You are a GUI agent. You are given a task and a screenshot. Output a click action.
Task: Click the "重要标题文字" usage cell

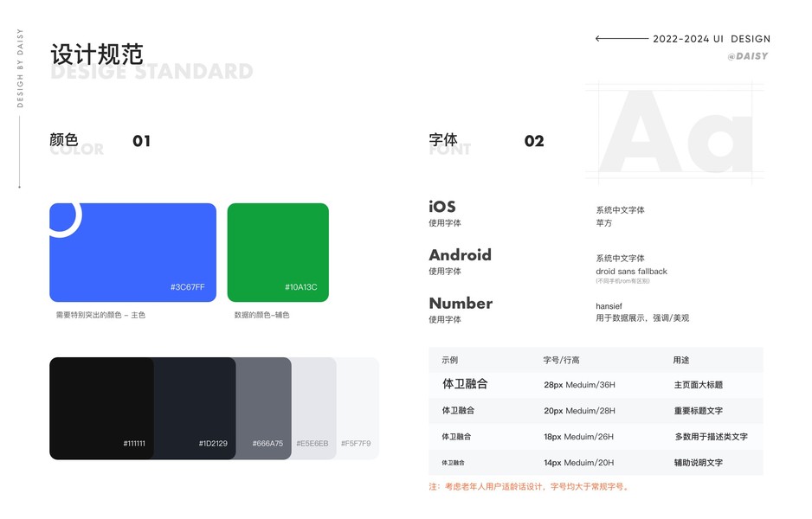(698, 410)
